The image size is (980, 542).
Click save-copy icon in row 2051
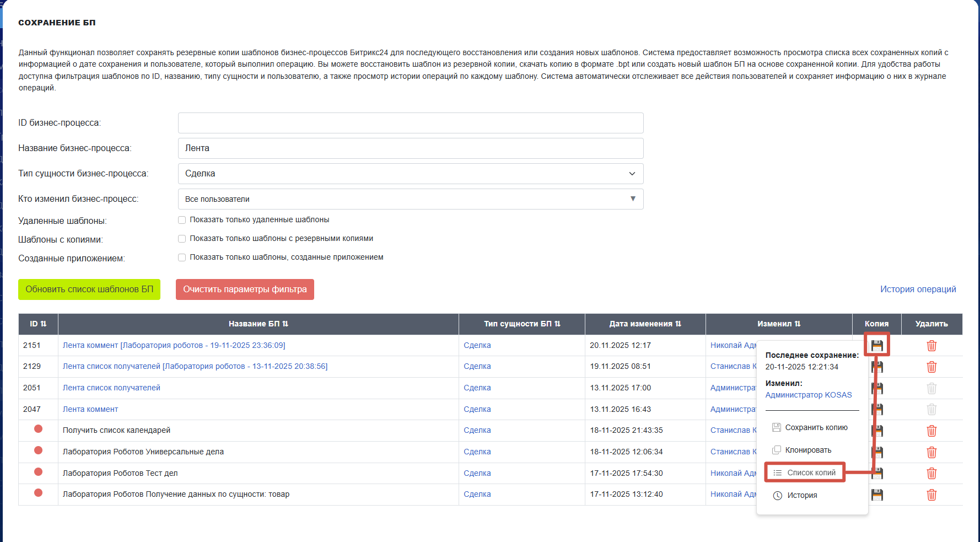pos(878,388)
